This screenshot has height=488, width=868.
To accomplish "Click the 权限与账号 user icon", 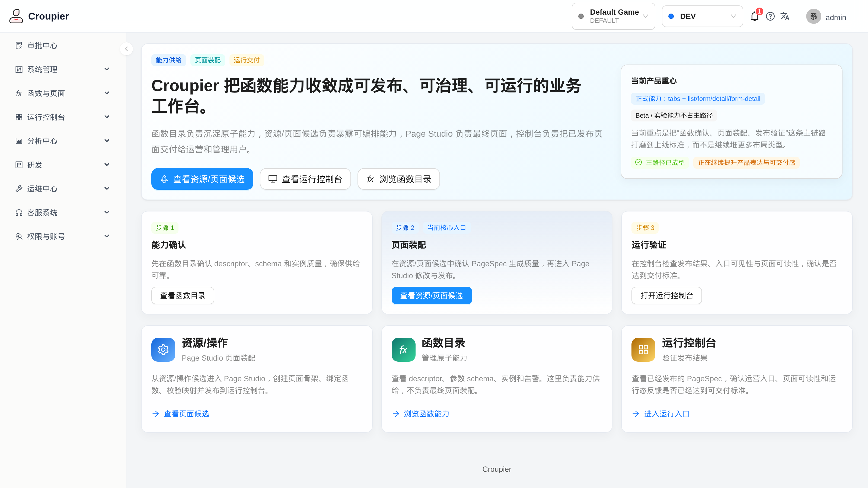I will coord(19,236).
